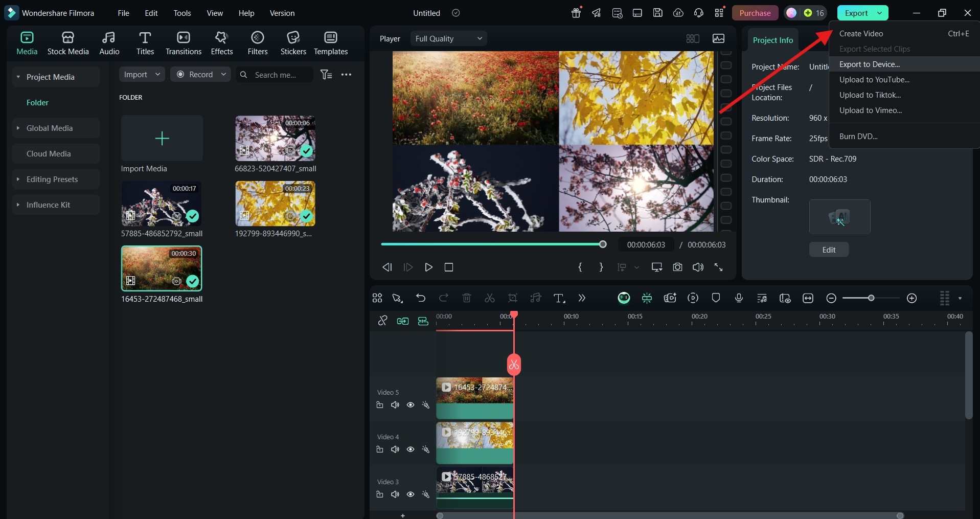Screen dimensions: 980x519
Task: Open the File menu
Action: 123,13
